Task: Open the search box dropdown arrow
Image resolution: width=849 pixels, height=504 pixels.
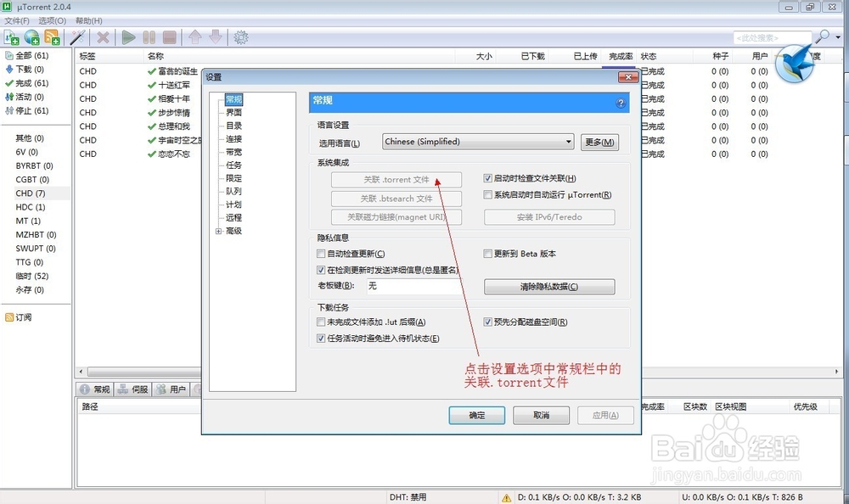Action: [838, 36]
